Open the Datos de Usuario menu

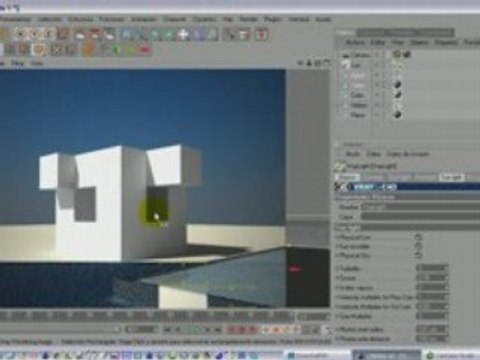[407, 154]
